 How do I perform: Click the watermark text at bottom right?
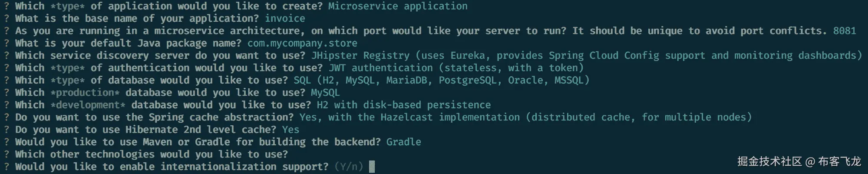point(799,161)
